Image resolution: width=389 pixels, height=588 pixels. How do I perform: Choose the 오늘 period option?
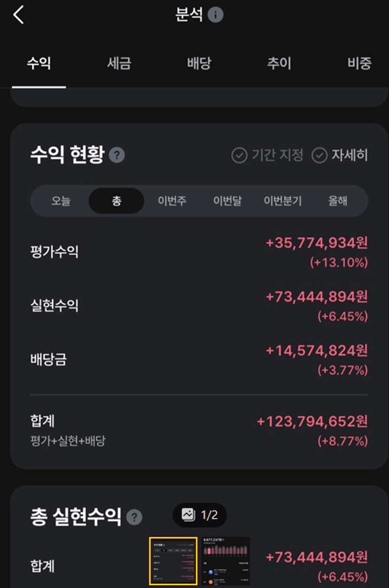61,201
